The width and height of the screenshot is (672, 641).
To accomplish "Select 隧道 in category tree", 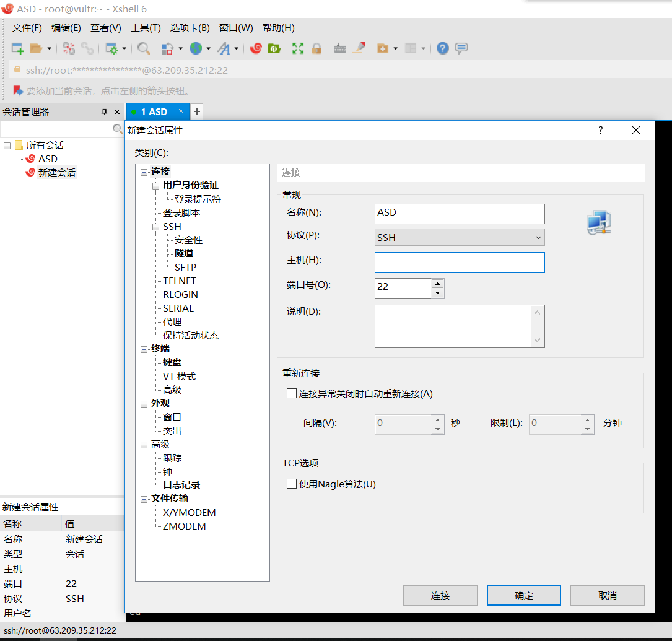I will click(x=184, y=253).
